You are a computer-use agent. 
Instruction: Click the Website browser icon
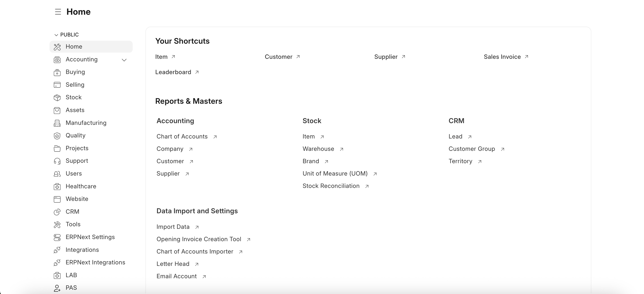(57, 199)
